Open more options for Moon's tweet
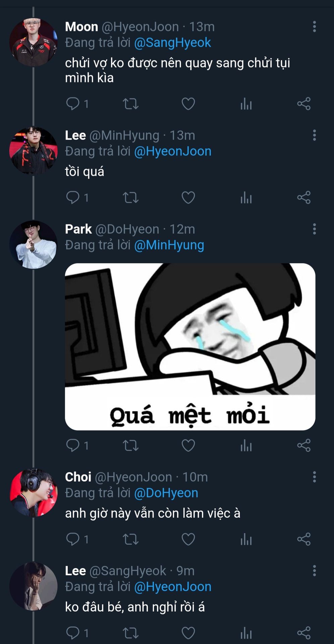Viewport: 334px width, 644px height. coord(314,27)
